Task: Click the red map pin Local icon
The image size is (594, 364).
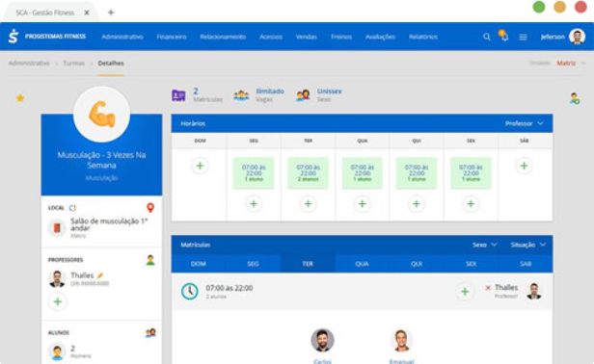Action: 150,208
